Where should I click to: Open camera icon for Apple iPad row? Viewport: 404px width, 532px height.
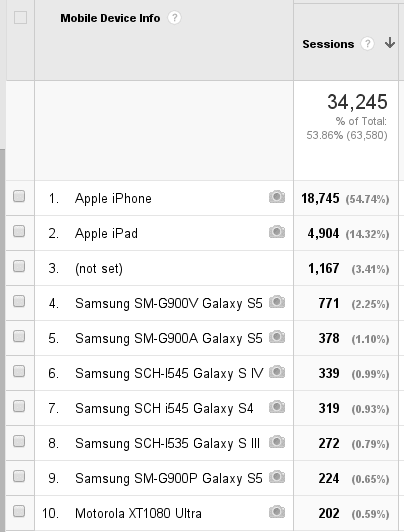tap(277, 232)
